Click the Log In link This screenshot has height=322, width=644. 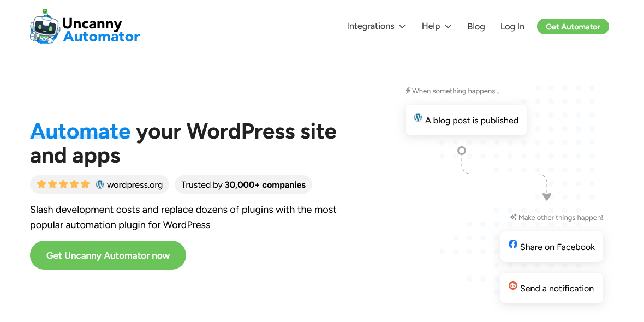tap(512, 26)
